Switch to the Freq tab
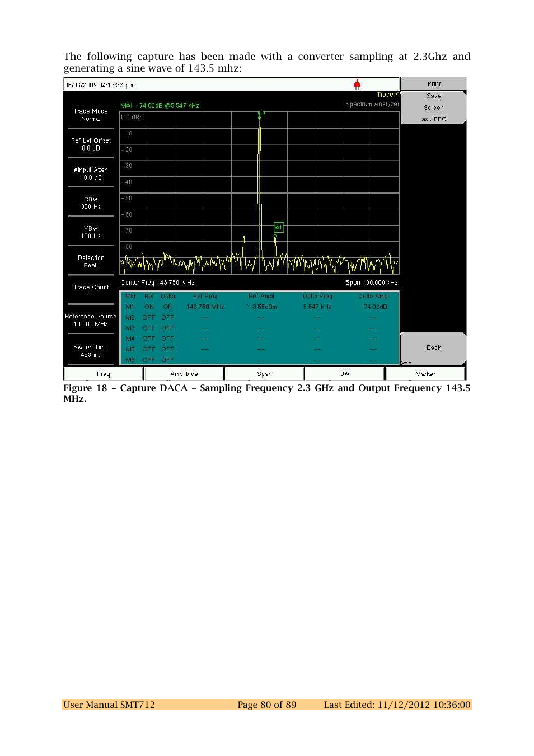534x756 pixels. point(104,374)
